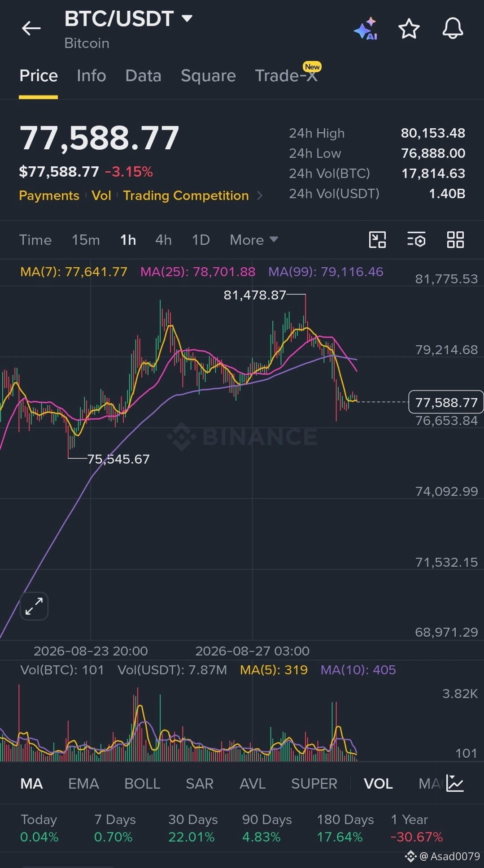The image size is (484, 868).
Task: Toggle the EMA indicator
Action: point(83,784)
